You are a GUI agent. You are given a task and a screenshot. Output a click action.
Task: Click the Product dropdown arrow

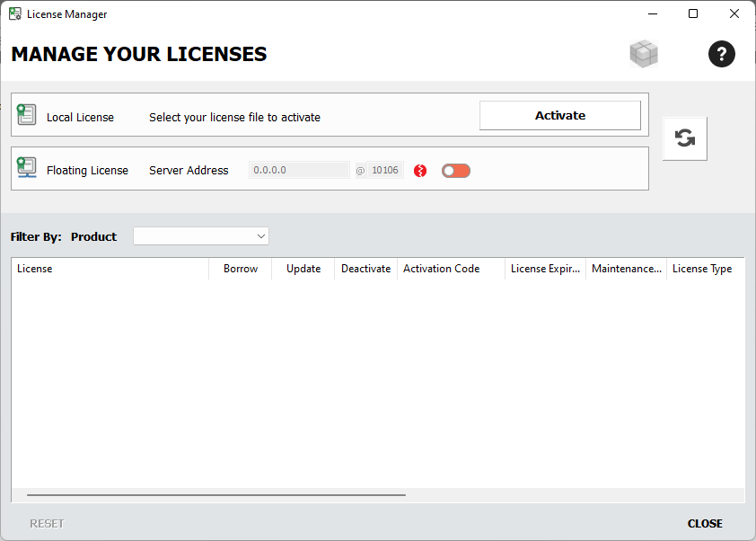pos(260,235)
